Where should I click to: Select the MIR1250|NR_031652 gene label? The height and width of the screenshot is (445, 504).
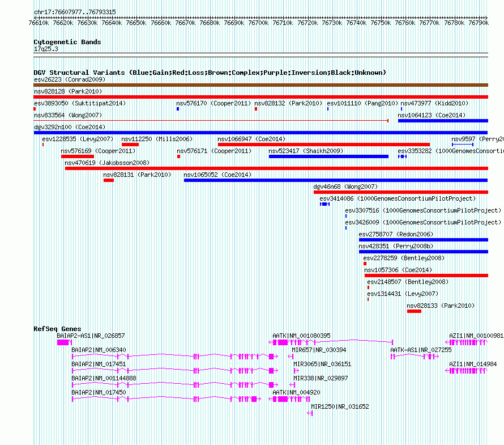pos(340,406)
